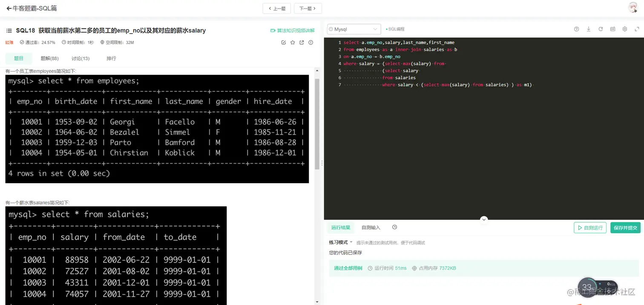Click the '空间限制: 32M' text
Screen dimensions: 644x305
117,43
